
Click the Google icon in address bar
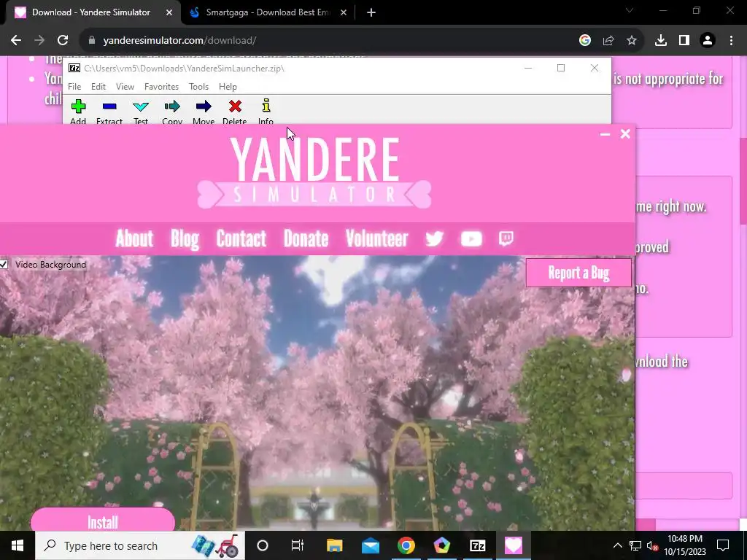tap(585, 41)
